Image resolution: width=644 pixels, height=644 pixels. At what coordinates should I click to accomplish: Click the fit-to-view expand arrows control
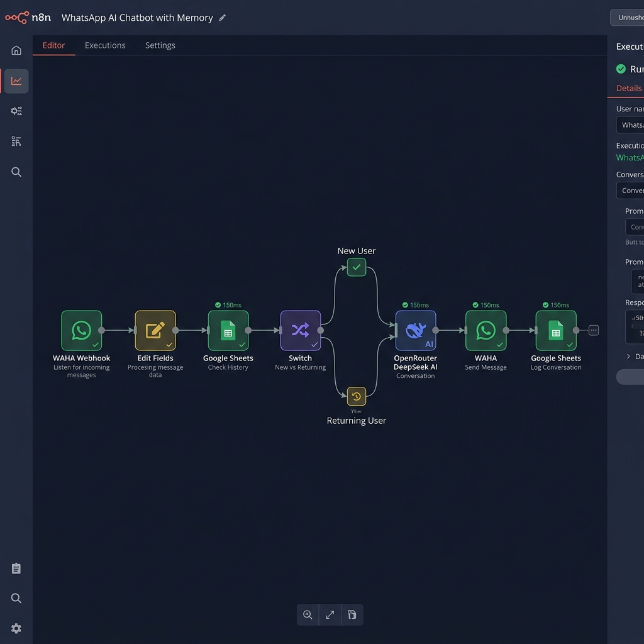[330, 615]
